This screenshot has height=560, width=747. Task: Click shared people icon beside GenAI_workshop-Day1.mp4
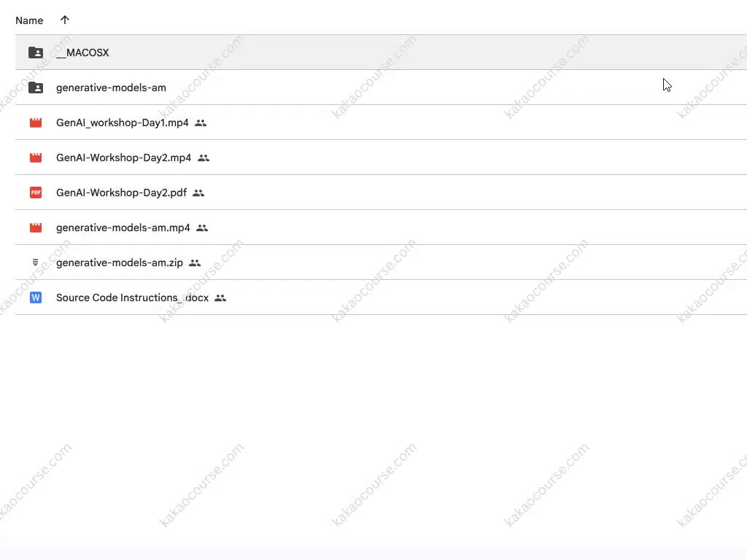click(x=201, y=122)
